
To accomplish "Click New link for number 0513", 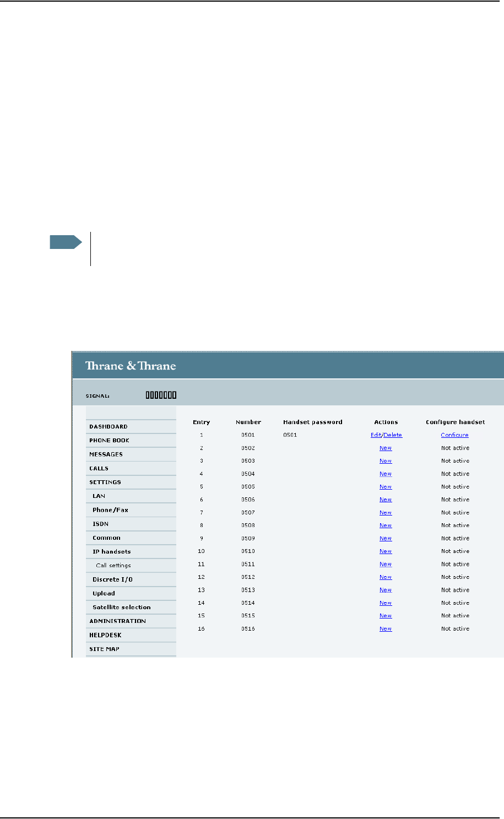I will click(386, 590).
